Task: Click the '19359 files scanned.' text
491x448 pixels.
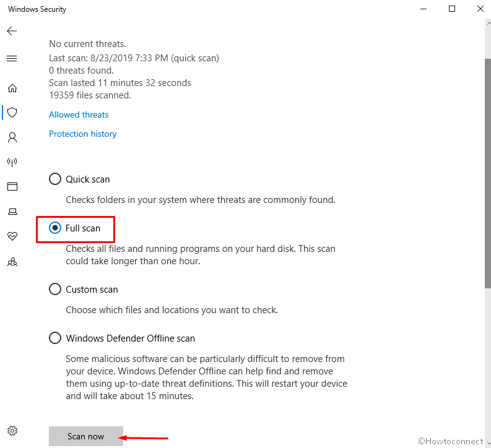Action: pos(90,95)
